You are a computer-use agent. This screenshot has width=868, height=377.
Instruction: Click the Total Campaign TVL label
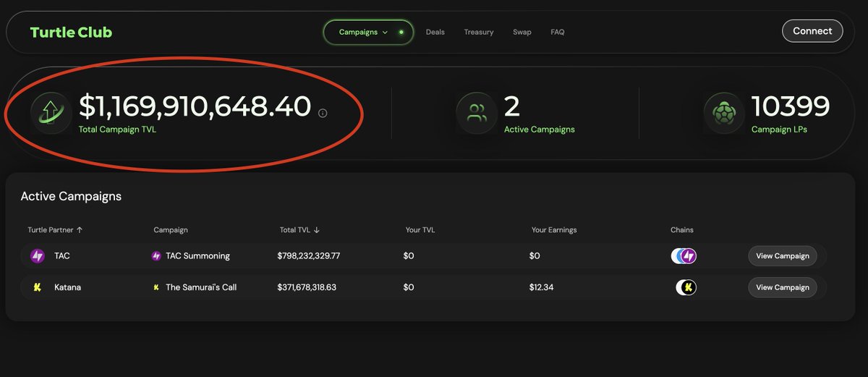[117, 130]
